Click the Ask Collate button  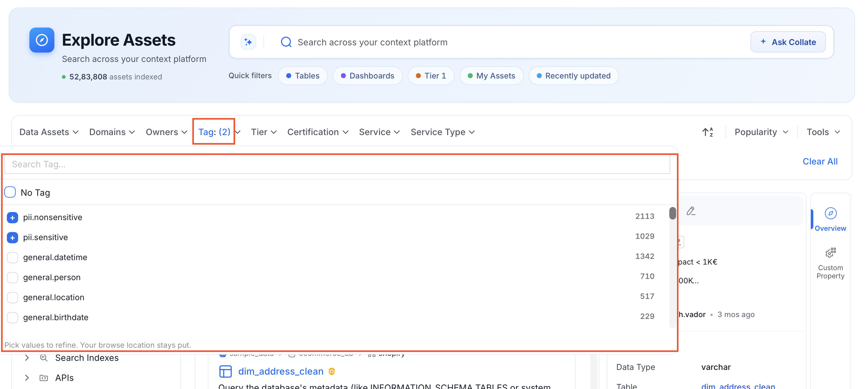788,42
